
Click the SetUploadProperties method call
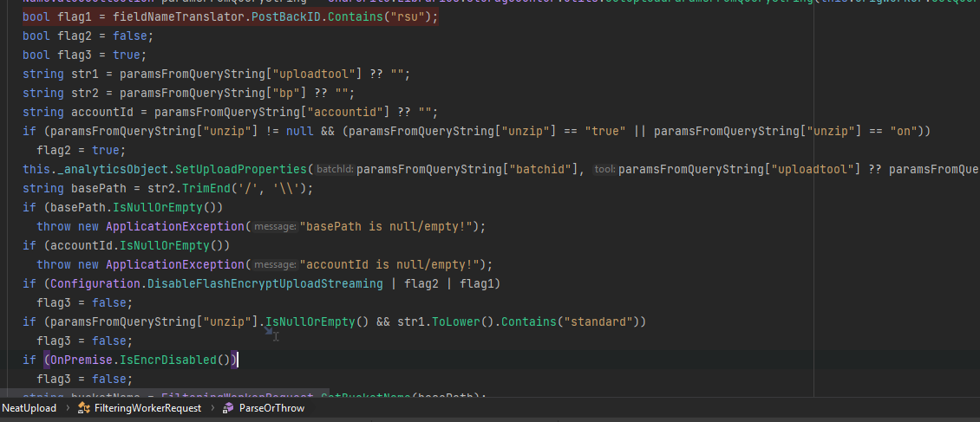coord(240,169)
